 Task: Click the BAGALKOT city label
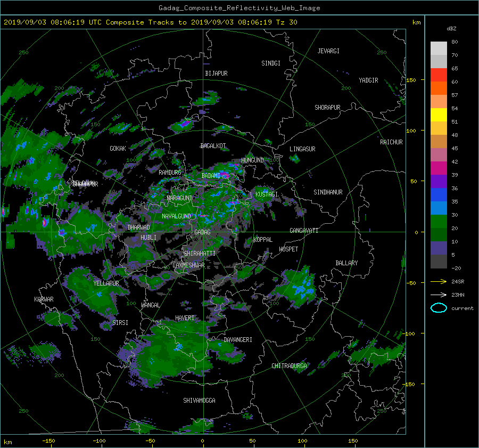pyautogui.click(x=213, y=146)
